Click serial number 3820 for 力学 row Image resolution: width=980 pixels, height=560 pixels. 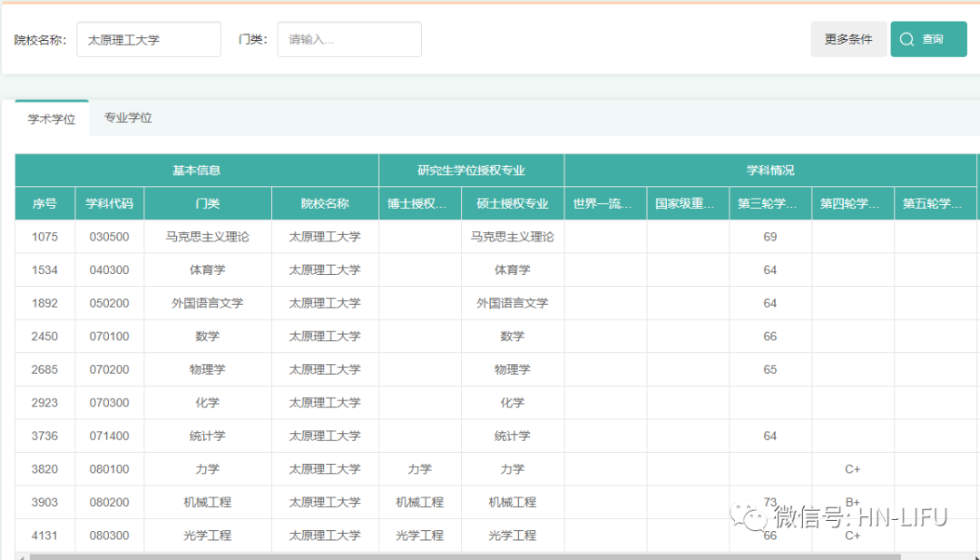pos(44,468)
